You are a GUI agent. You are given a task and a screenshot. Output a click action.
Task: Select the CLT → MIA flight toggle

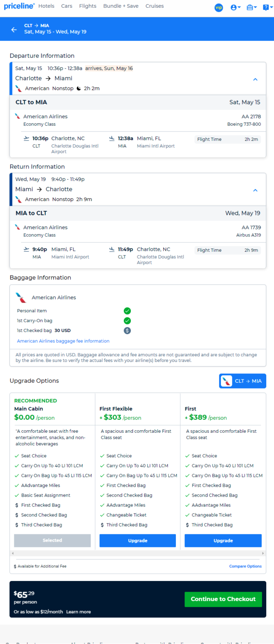pyautogui.click(x=243, y=381)
